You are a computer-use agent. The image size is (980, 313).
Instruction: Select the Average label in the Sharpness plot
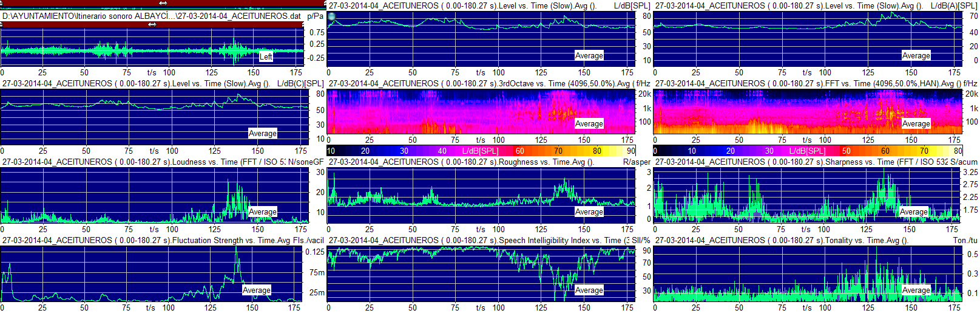(913, 212)
